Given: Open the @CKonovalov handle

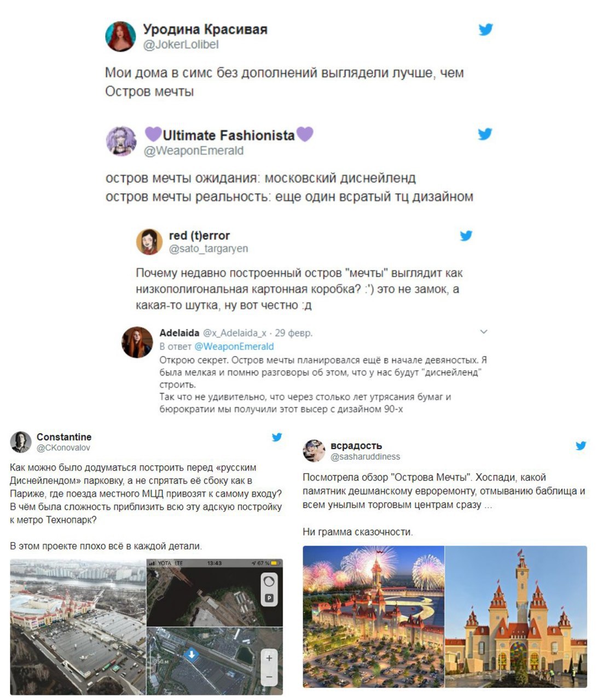Looking at the screenshot, I should point(63,447).
